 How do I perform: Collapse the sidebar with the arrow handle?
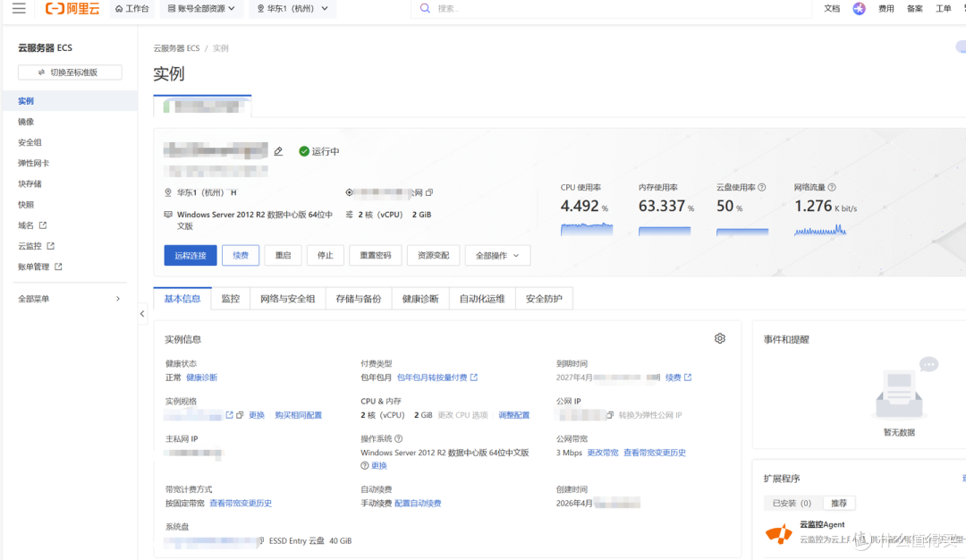pyautogui.click(x=142, y=314)
